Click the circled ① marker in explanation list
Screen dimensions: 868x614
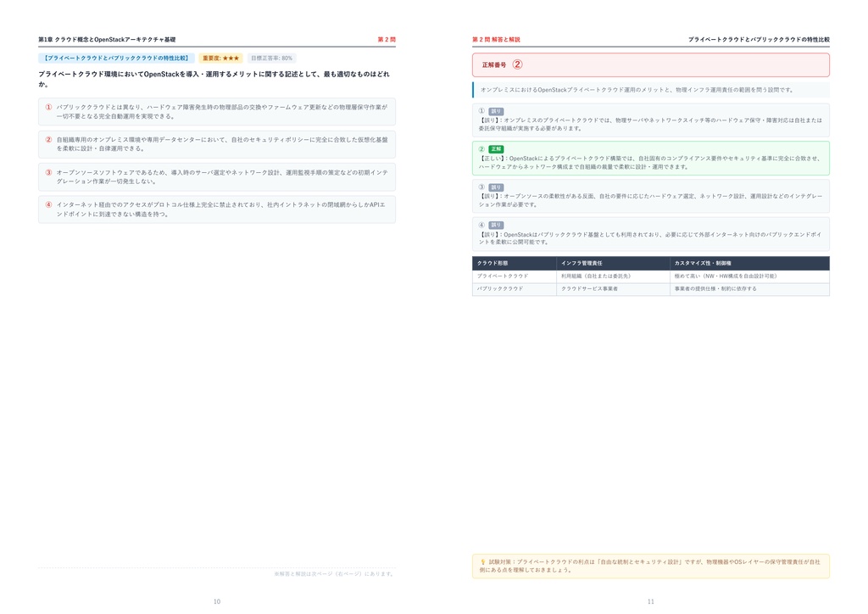[x=481, y=111]
